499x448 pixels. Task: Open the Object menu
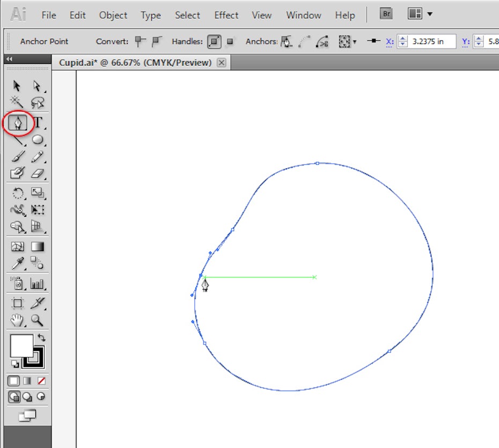[113, 15]
